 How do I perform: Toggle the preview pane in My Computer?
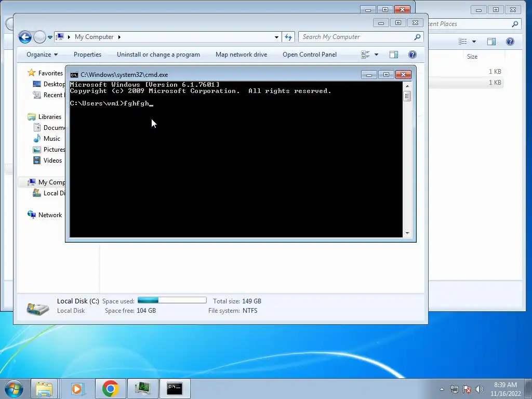394,55
